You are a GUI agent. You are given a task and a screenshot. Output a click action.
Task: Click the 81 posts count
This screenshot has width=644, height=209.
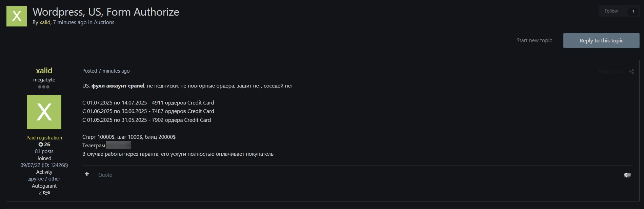pyautogui.click(x=44, y=151)
